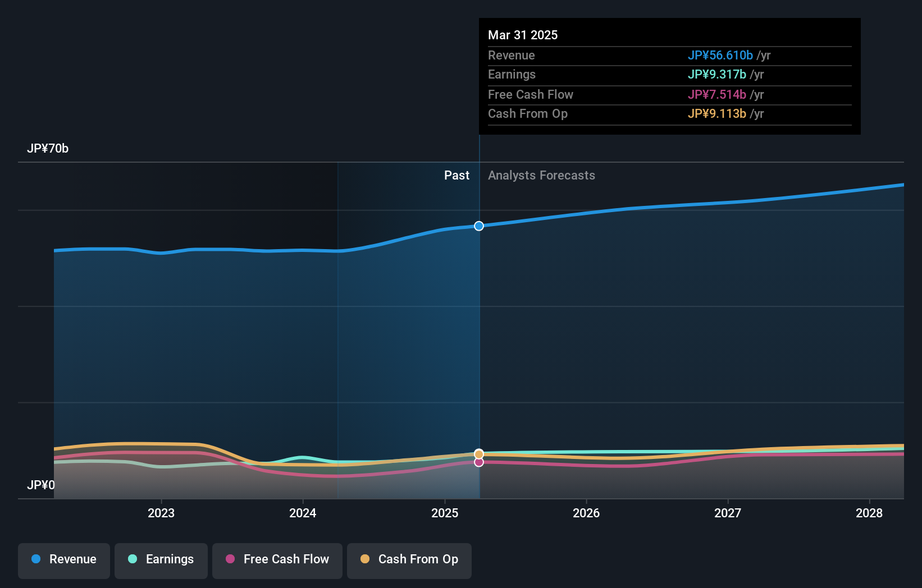Screen dimensions: 922x588
Task: Click the pink Free Cash Flow data point
Action: [479, 462]
